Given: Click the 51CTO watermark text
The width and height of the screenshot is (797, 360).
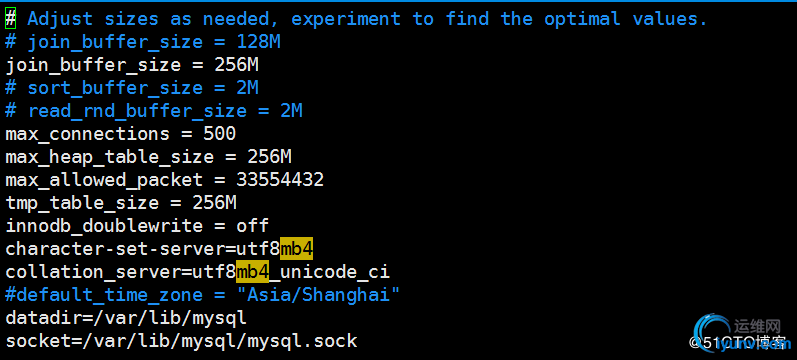Looking at the screenshot, I should click(738, 342).
